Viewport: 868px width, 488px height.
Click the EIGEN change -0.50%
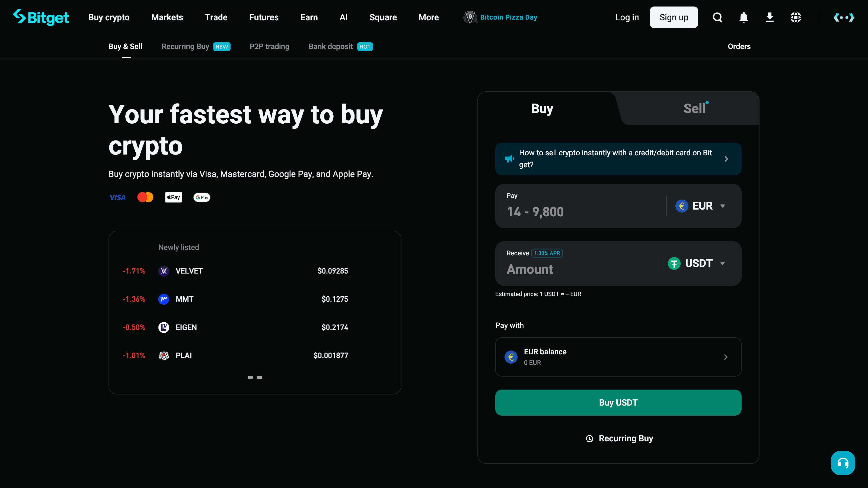click(134, 327)
